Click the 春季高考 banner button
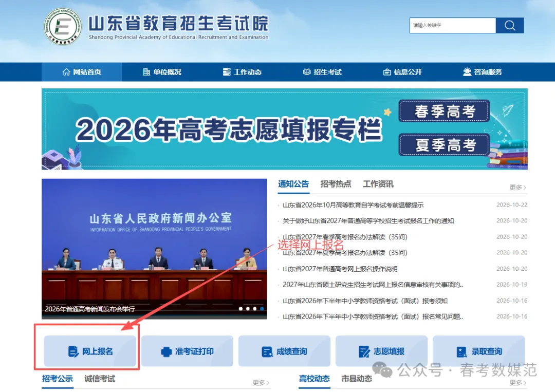Viewport: 555px width, 392px height. (x=444, y=111)
